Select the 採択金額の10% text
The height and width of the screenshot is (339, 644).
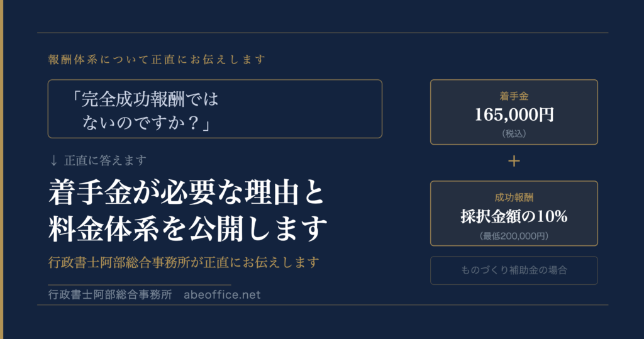(514, 216)
